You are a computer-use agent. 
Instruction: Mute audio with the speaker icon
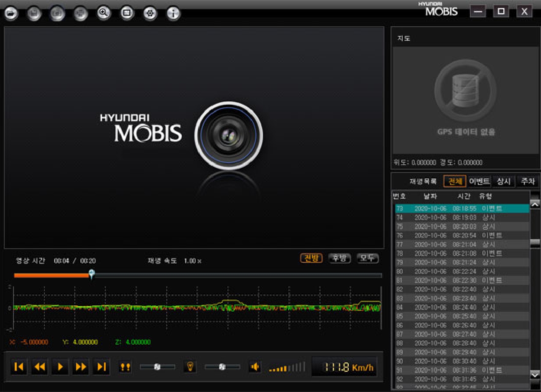pyautogui.click(x=255, y=367)
